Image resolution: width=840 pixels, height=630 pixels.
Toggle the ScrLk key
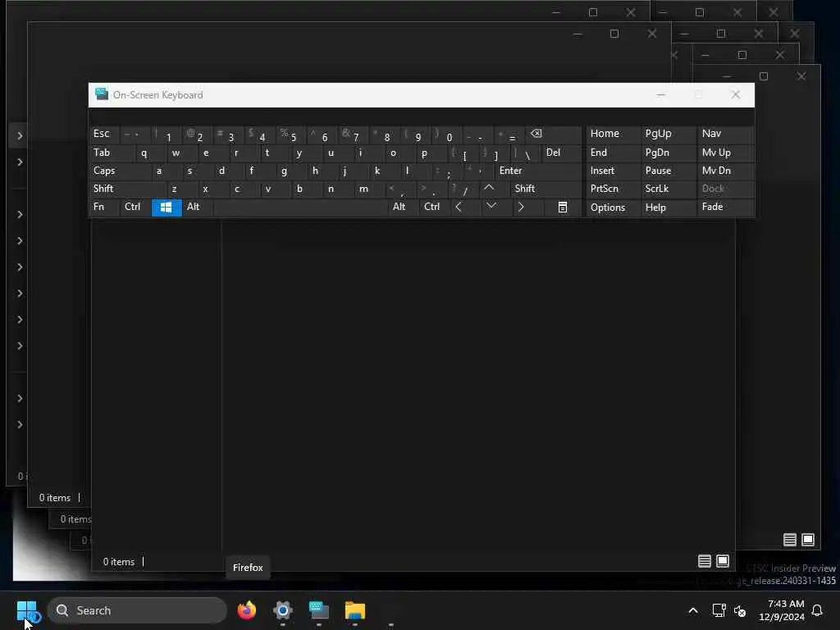668,189
